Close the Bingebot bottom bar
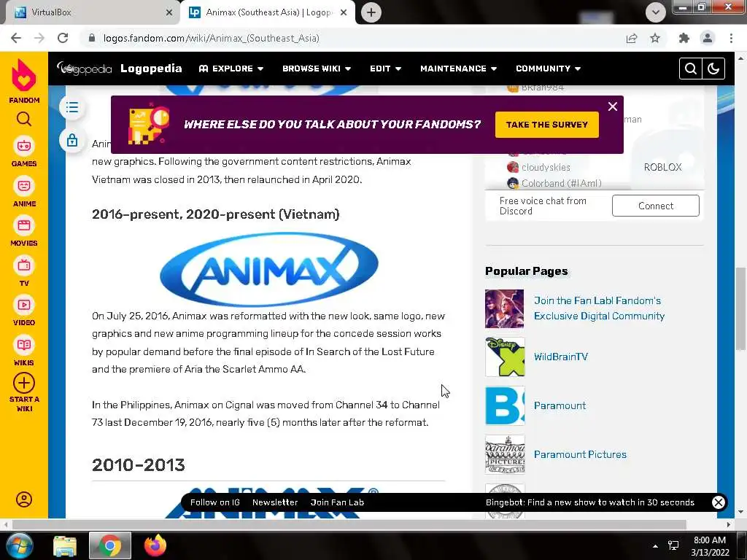This screenshot has width=747, height=560. [719, 502]
